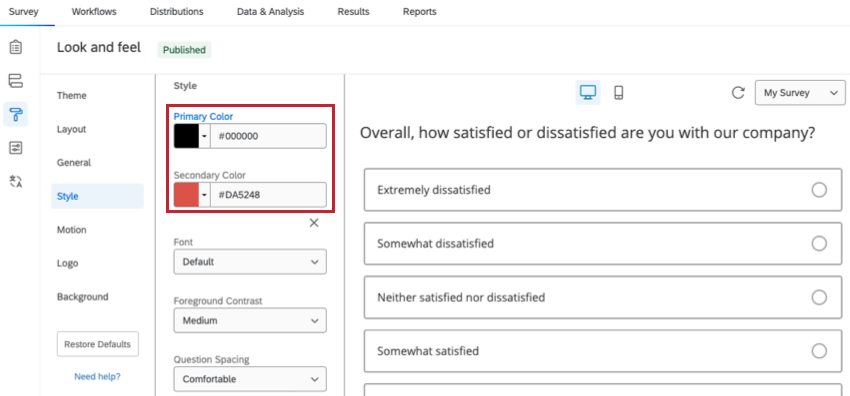
Task: Select the Look and feel paint roller icon
Action: pos(16,115)
